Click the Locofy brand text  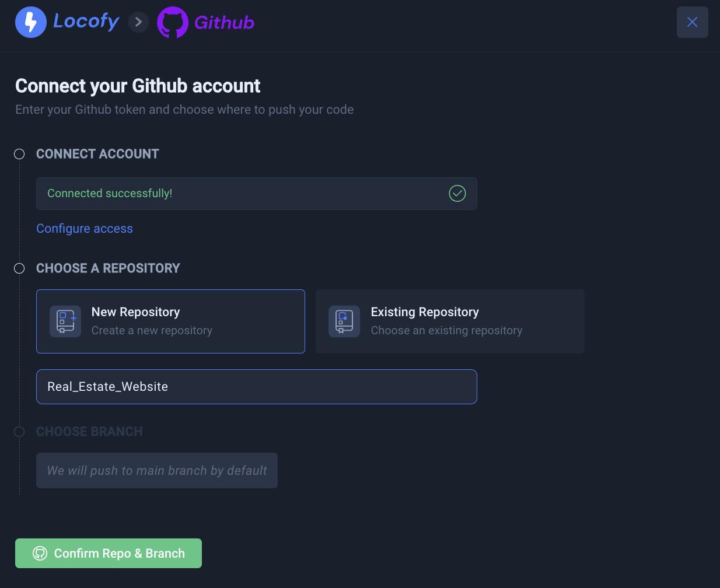(86, 22)
